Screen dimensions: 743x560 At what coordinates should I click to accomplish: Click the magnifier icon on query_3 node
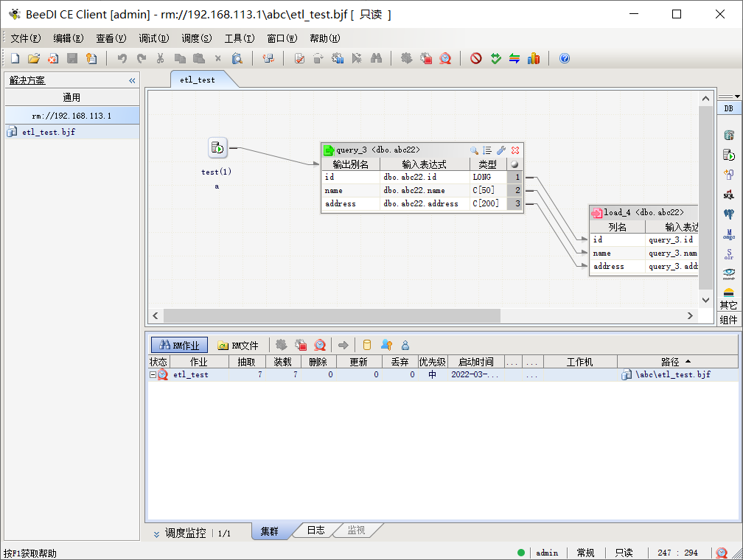[474, 150]
